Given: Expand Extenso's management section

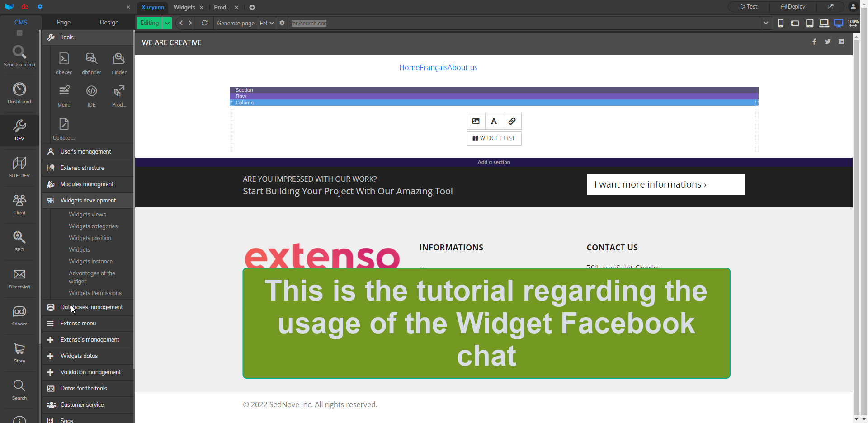Looking at the screenshot, I should tap(88, 340).
